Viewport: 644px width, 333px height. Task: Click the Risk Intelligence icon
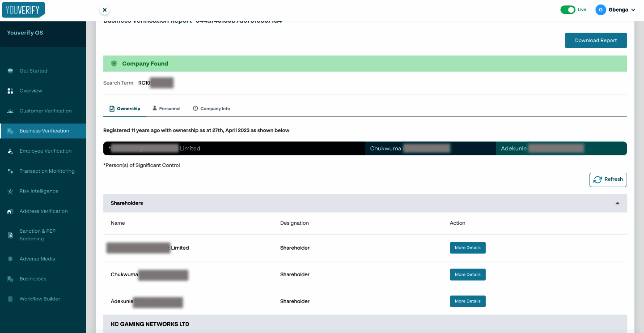tap(10, 191)
